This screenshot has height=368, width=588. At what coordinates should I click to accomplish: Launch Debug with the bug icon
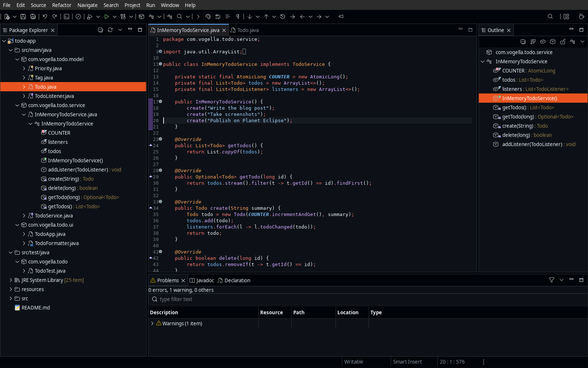point(90,17)
